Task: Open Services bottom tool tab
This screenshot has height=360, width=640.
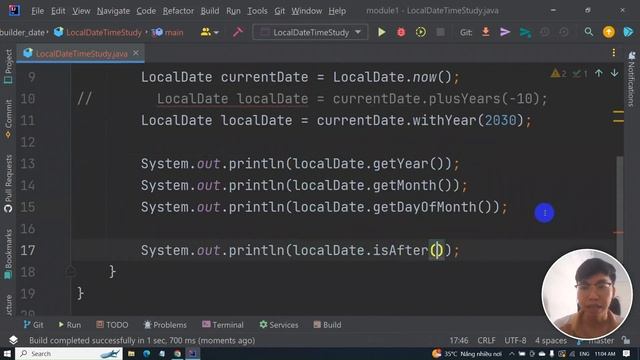Action: tap(279, 325)
